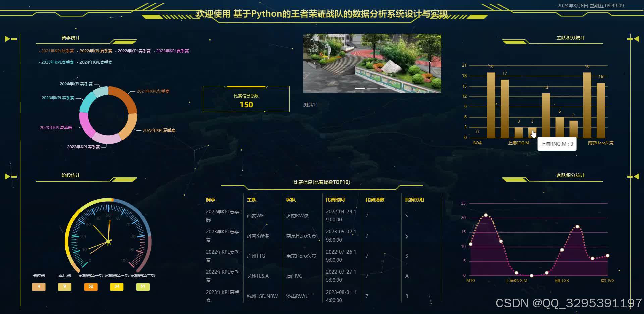Image resolution: width=644 pixels, height=314 pixels.
Task: Select the 厦门VG away team cell
Action: pos(294,276)
